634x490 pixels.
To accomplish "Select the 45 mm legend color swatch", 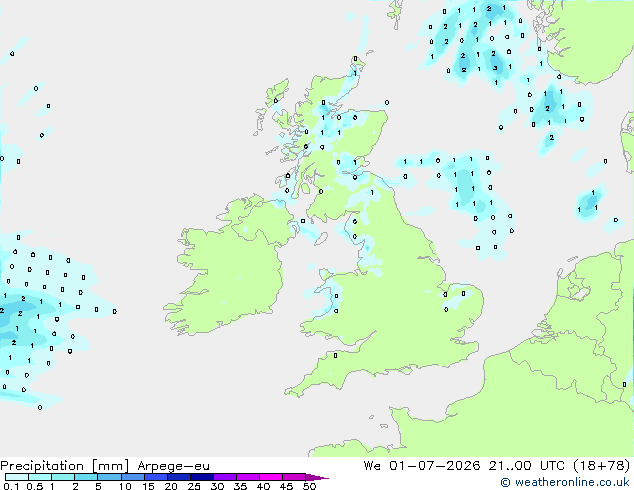I will click(x=294, y=477).
